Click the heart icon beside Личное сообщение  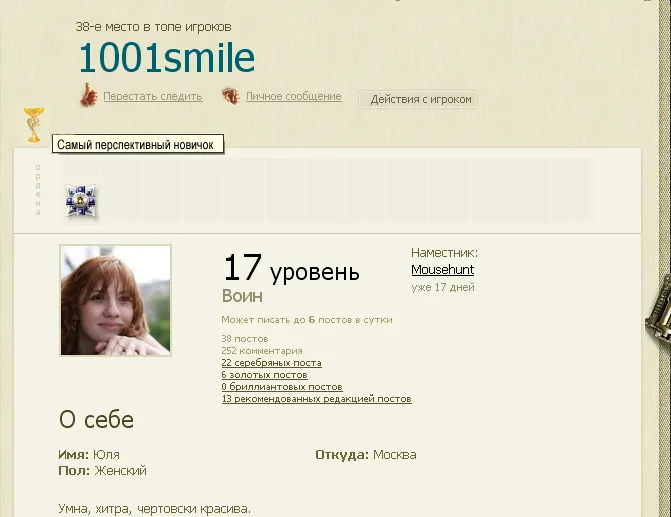(231, 97)
